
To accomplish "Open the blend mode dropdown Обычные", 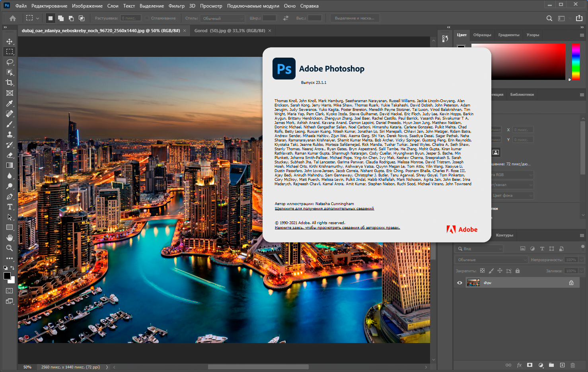I will 491,260.
